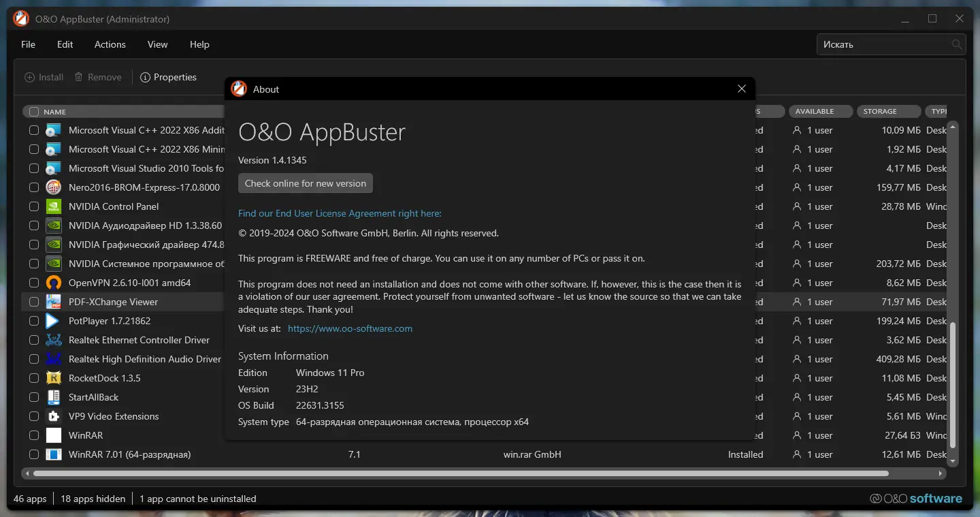Click the NVIDIA Графический драйвер icon
980x517 pixels.
click(54, 245)
